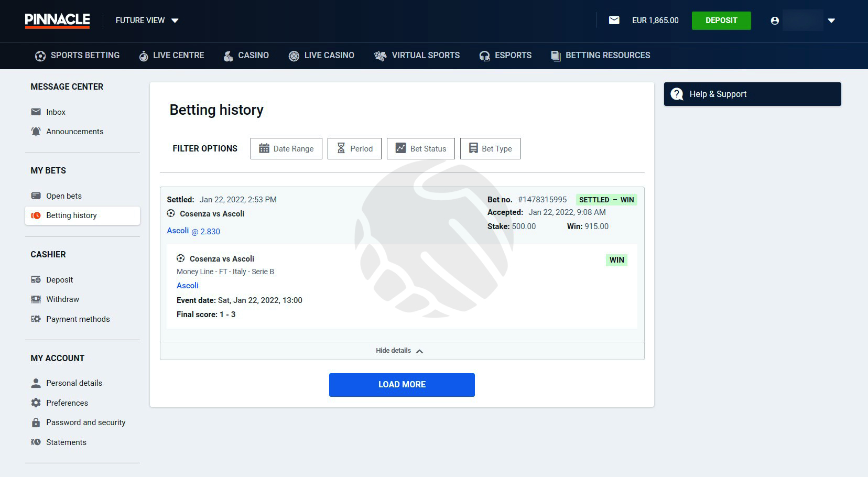Open Help & Support panel
Viewport: 868px width, 477px height.
[753, 94]
